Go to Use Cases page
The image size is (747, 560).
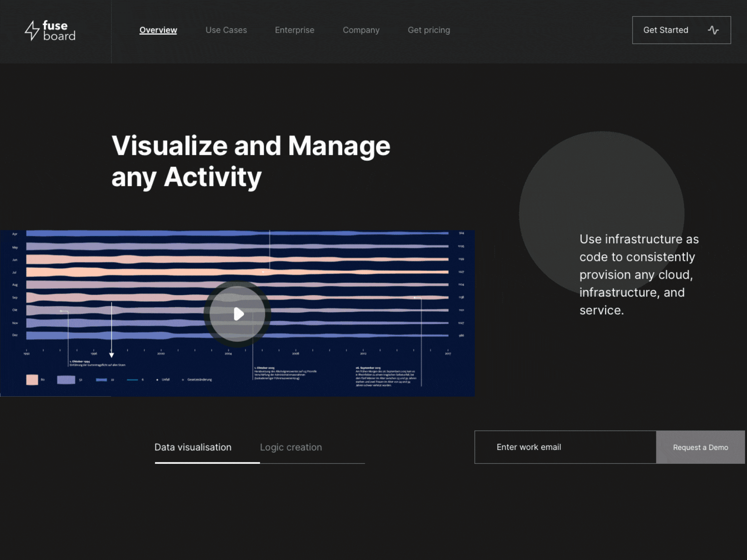(x=226, y=30)
